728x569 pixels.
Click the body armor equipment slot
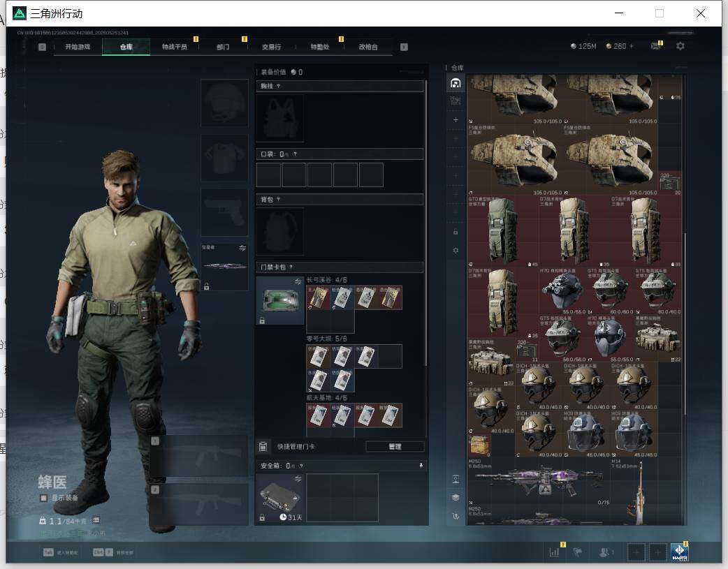click(224, 158)
